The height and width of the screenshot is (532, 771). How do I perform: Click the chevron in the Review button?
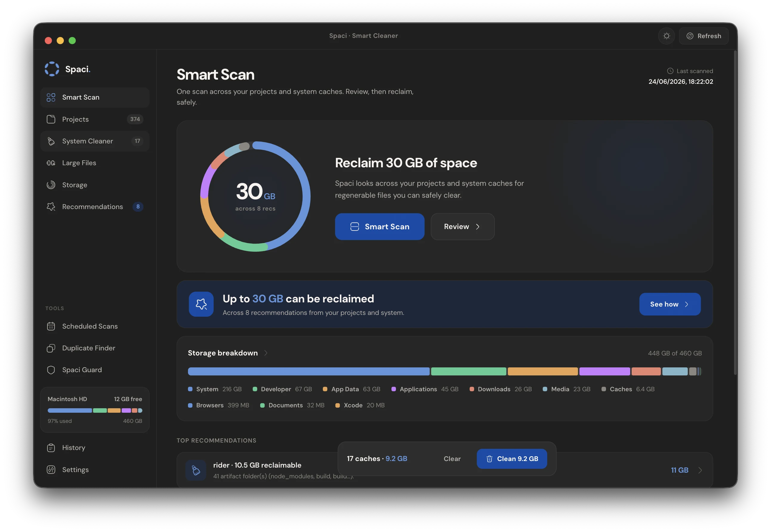[x=477, y=227]
